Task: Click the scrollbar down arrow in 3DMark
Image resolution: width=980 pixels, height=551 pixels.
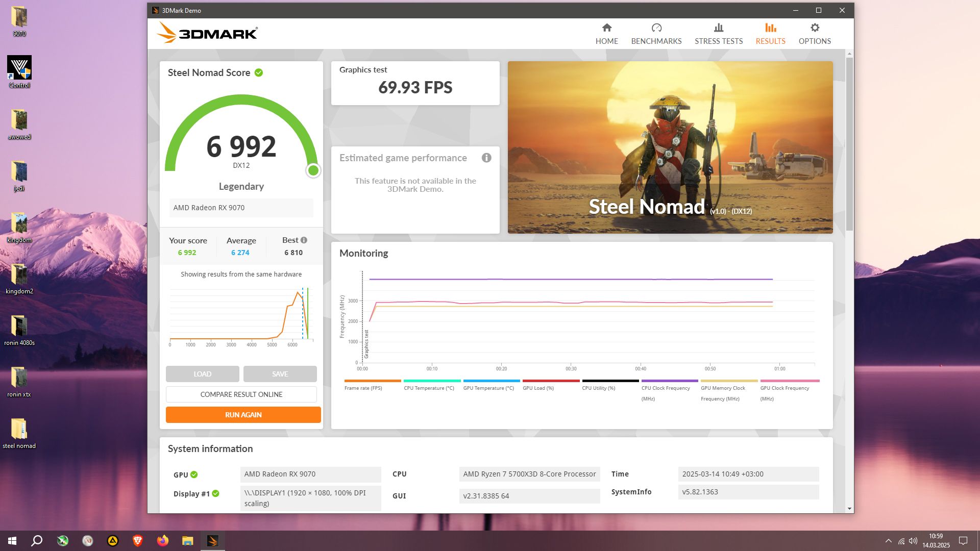Action: coord(849,508)
